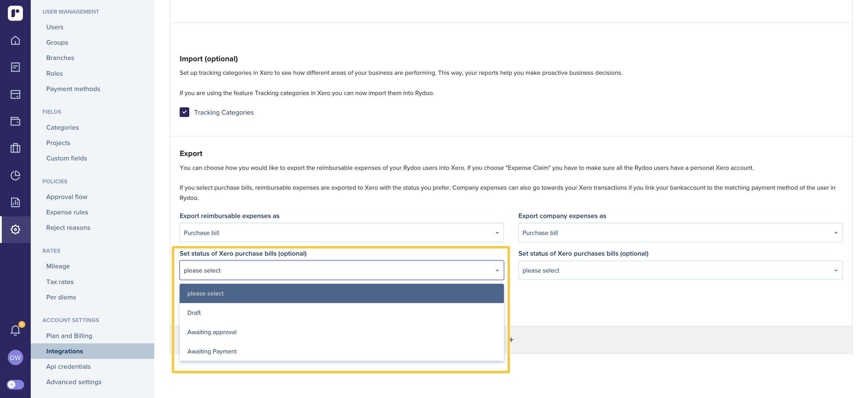Open the Home icon in sidebar

[x=15, y=40]
